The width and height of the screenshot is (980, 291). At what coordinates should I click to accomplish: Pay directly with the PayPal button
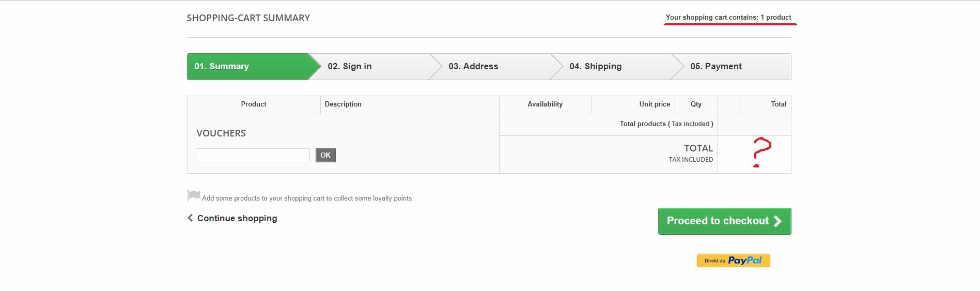(733, 261)
